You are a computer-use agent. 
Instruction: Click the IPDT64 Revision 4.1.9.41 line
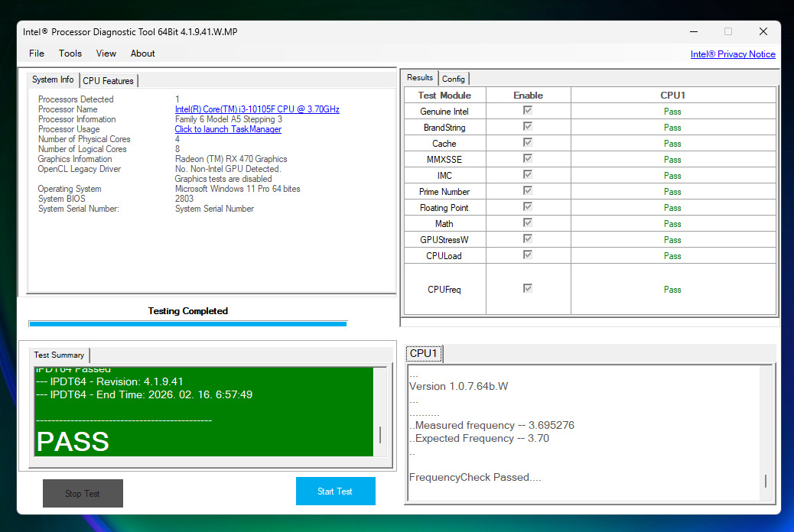110,381
